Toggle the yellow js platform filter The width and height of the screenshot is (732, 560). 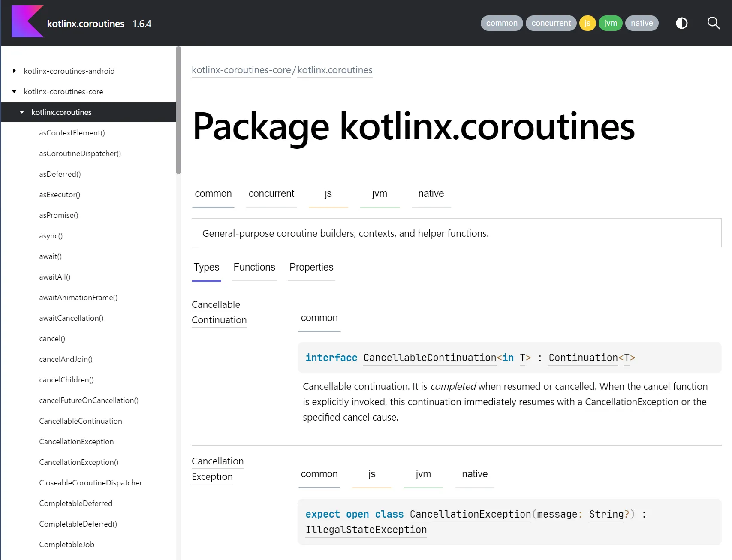coord(587,23)
